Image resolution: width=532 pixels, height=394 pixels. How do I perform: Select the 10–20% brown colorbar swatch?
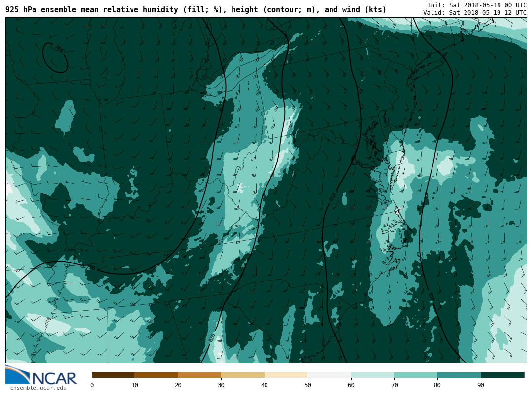click(156, 375)
